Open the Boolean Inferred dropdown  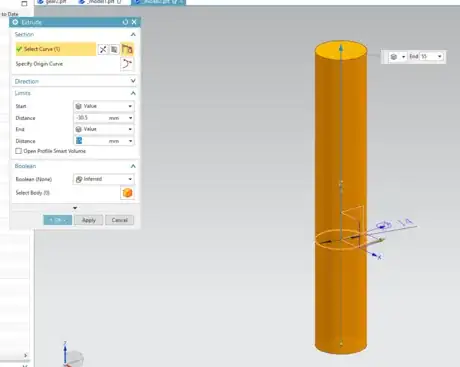click(x=104, y=179)
